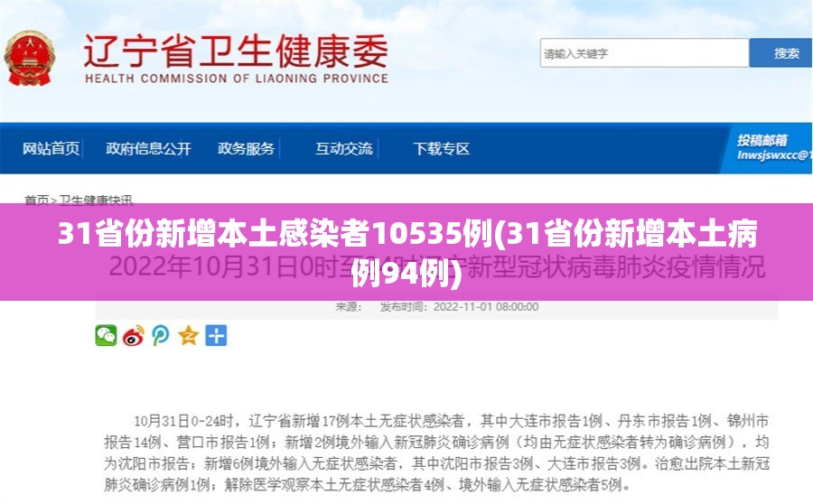Go to 互动交流 section
Viewport: 813px width, 504px height.
point(344,149)
